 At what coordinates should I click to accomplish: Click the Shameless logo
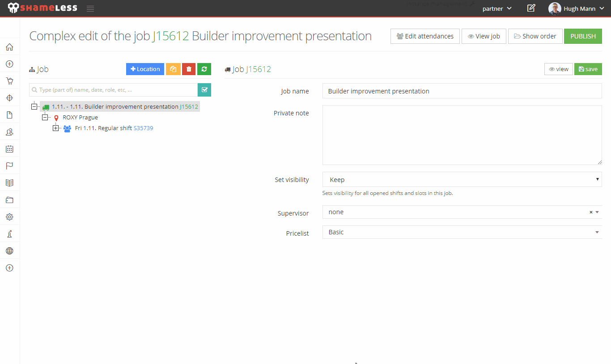[x=42, y=8]
